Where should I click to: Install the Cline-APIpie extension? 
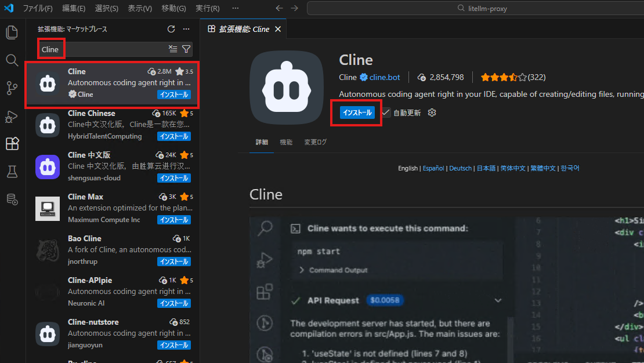(x=174, y=303)
